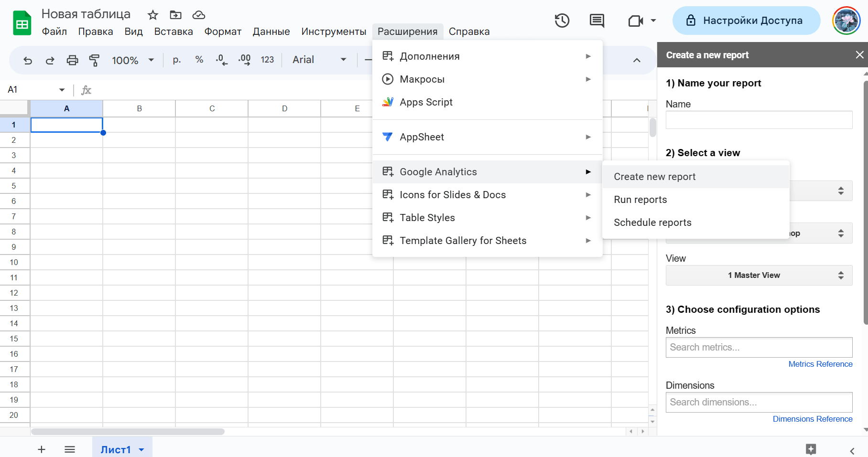
Task: Open Template Gallery for Sheets submenu
Action: 488,241
